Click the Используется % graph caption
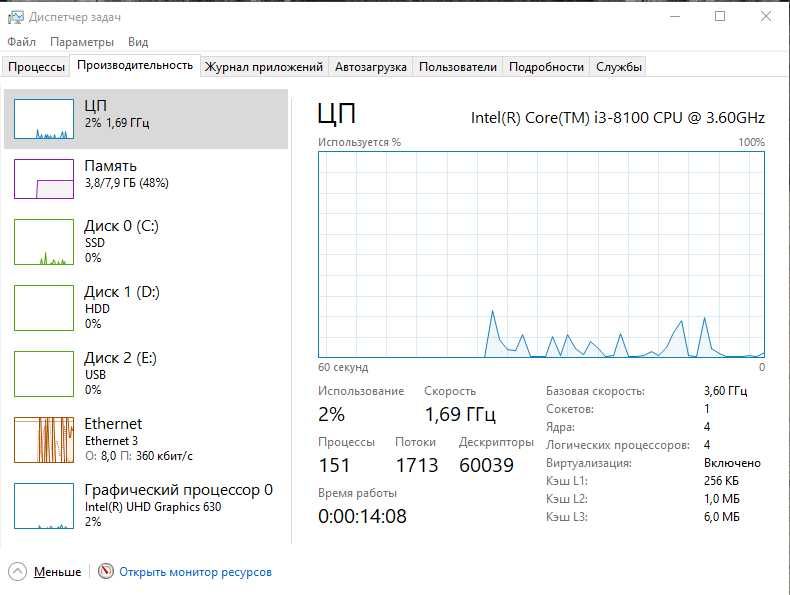790x595 pixels. pos(359,142)
